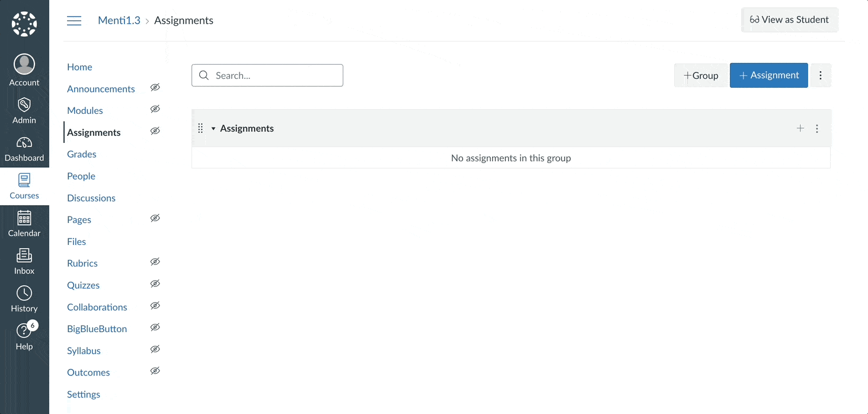Open the Courses book icon
The image size is (868, 414).
(24, 180)
